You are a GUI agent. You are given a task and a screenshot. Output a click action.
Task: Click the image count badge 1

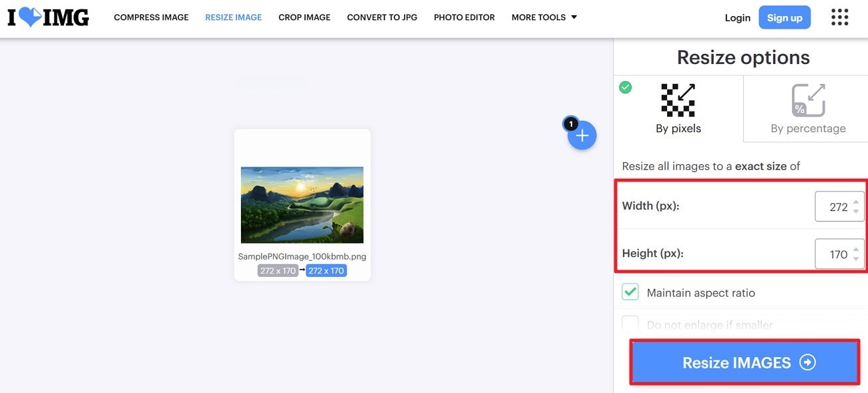[x=570, y=124]
